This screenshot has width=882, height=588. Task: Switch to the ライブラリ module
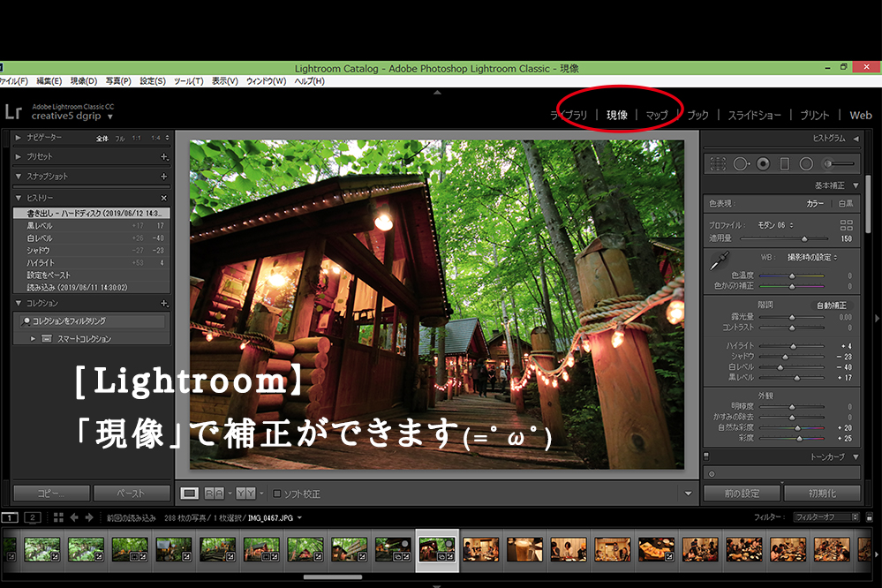(x=569, y=116)
